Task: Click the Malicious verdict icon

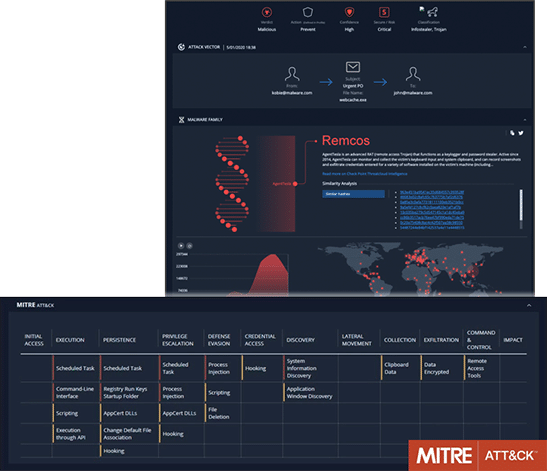Action: tap(267, 12)
